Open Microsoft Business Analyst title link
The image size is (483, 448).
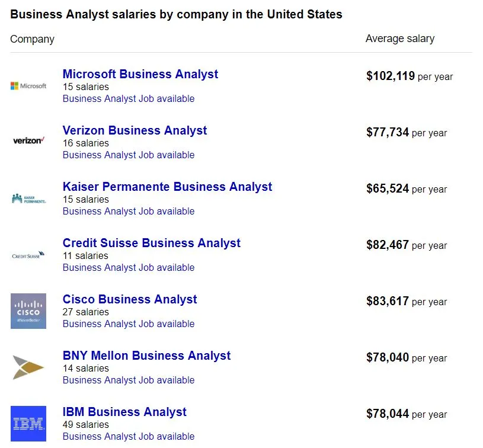point(140,74)
